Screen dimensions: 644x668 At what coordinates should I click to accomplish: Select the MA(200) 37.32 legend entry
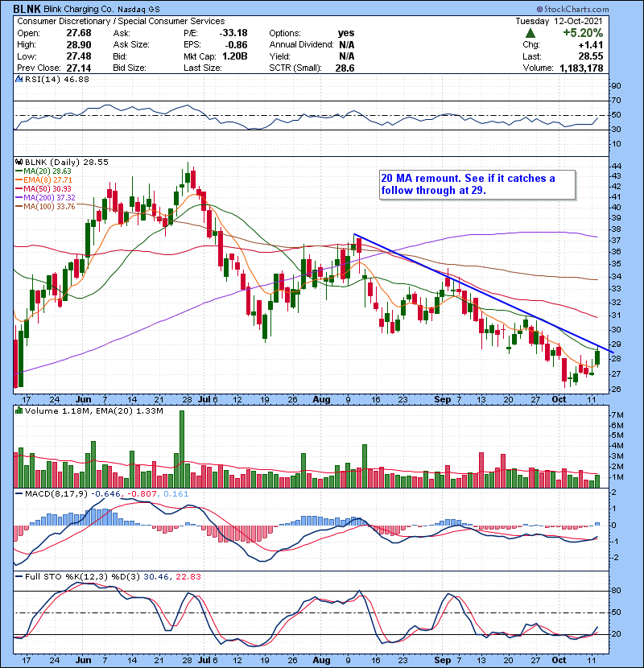(45, 198)
